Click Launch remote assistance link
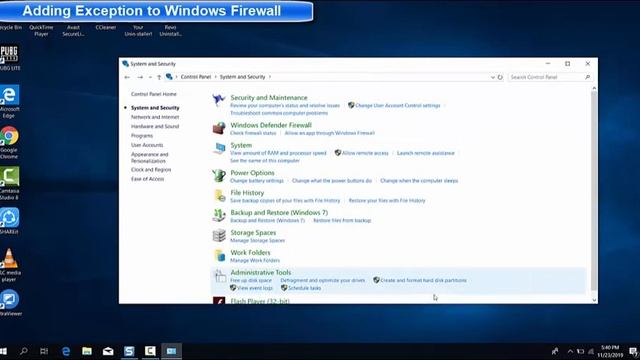This screenshot has height=360, width=640. coord(426,153)
